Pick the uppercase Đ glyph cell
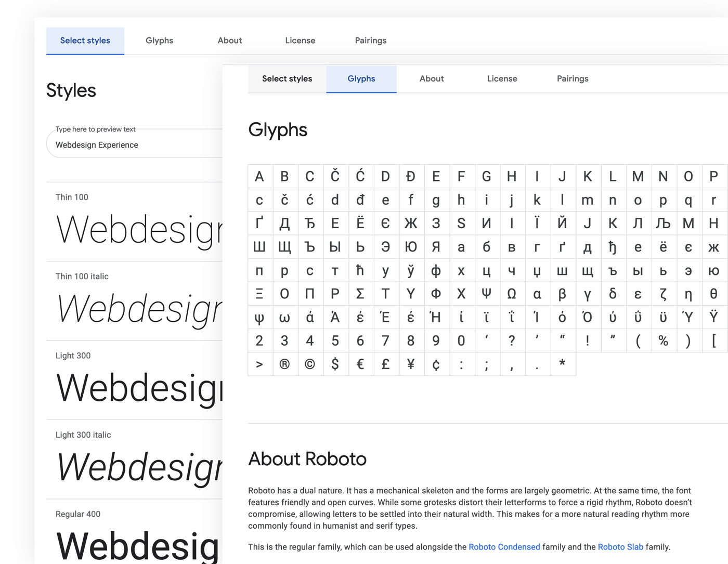 411,177
